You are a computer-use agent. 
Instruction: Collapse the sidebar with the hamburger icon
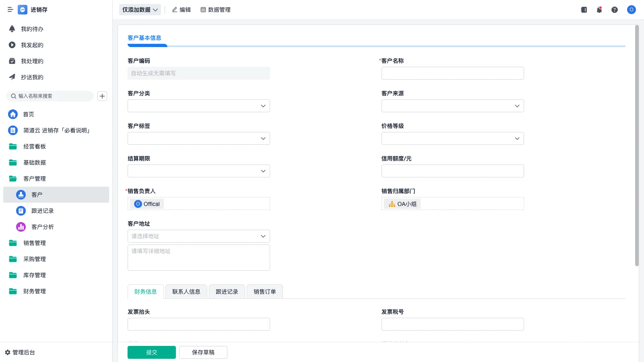pos(10,10)
